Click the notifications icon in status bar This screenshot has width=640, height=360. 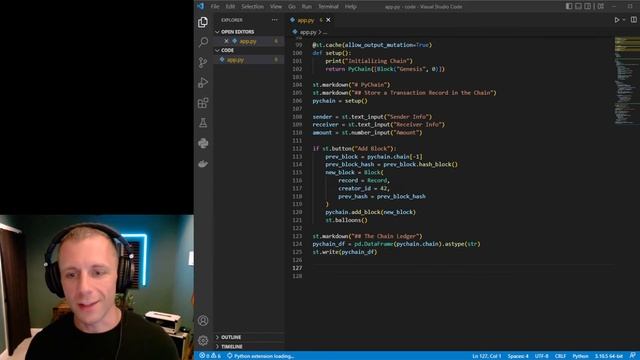pyautogui.click(x=632, y=356)
